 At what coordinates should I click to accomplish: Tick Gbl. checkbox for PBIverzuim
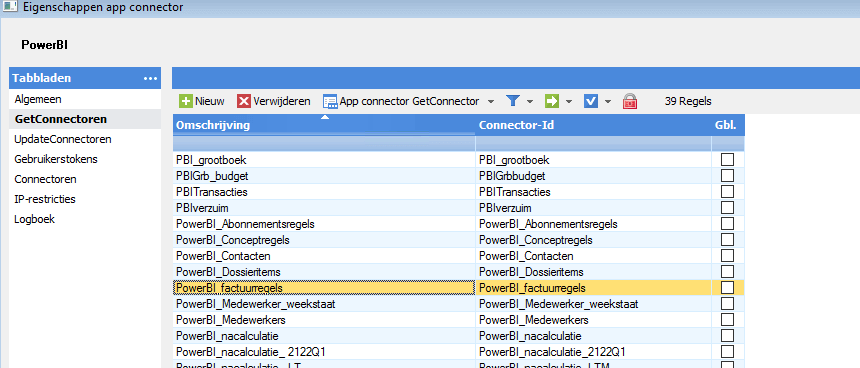coord(727,207)
